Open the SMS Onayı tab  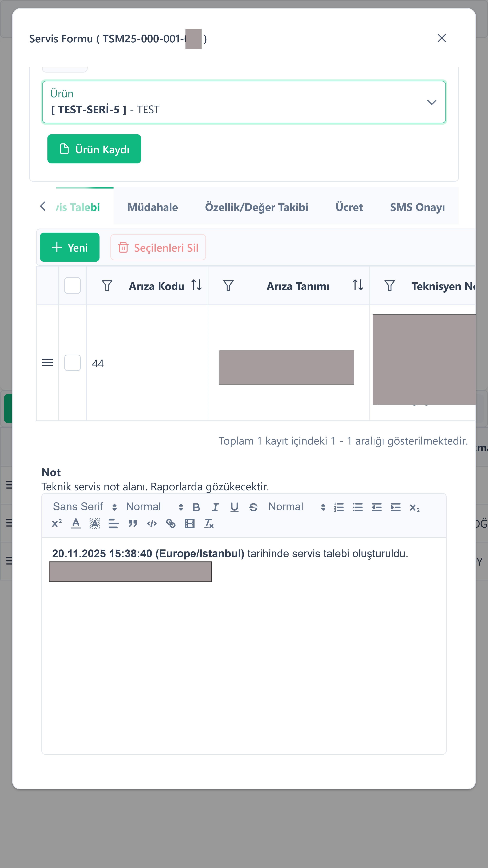point(417,207)
